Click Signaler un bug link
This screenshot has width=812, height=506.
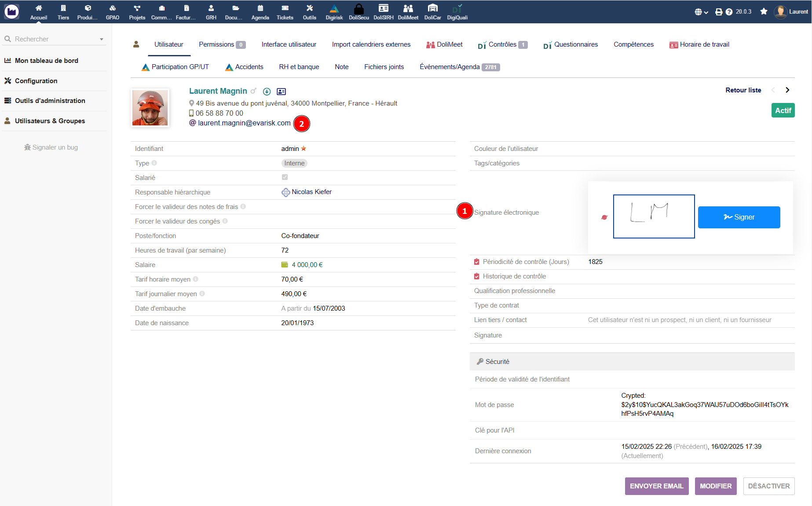(x=51, y=147)
